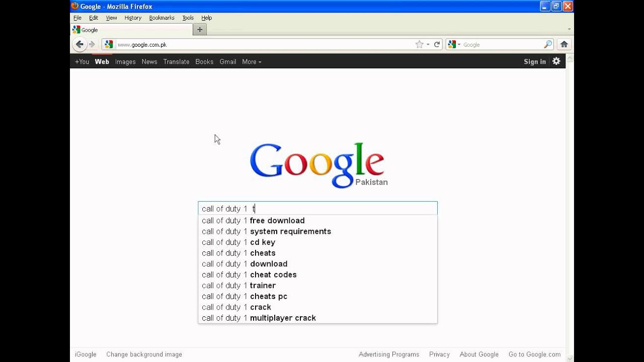
Task: Pick suggestion 'call of duty 1 cheats pc'
Action: [317, 296]
